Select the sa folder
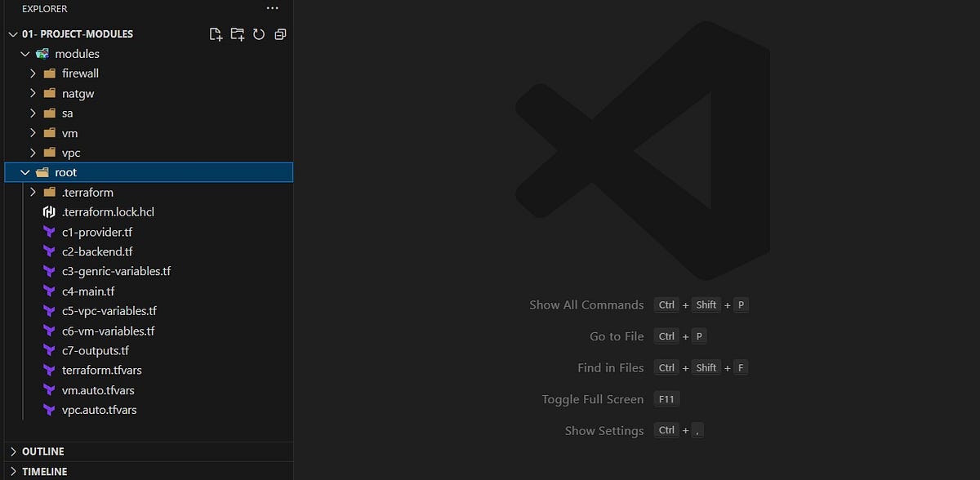Image resolution: width=980 pixels, height=480 pixels. pyautogui.click(x=67, y=113)
